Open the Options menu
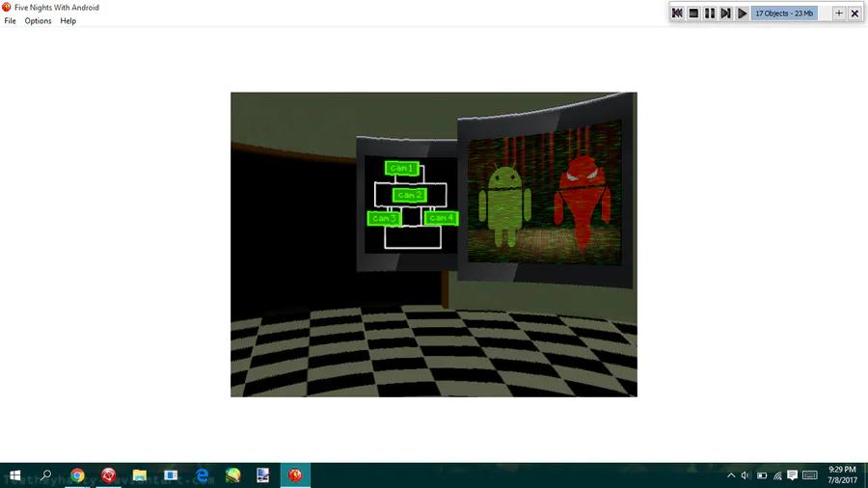868x488 pixels. [38, 21]
